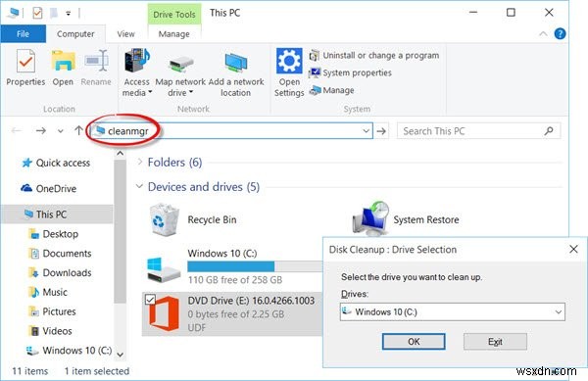Screen dimensions: 588x381
Task: Open Videos in the navigation pane
Action: (50, 331)
